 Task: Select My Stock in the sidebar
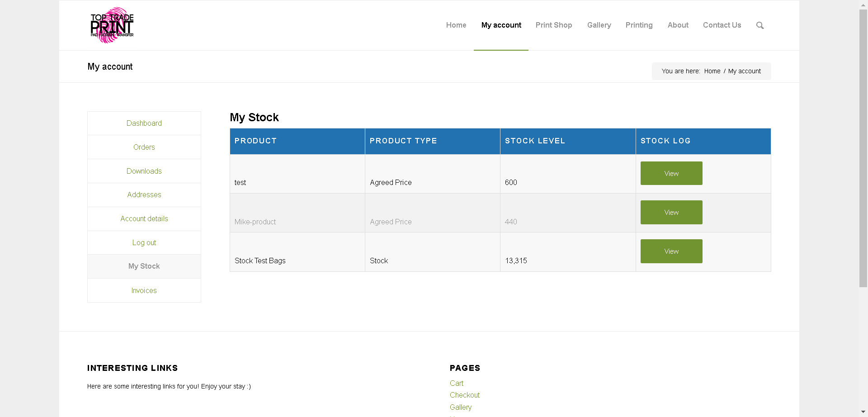[144, 266]
